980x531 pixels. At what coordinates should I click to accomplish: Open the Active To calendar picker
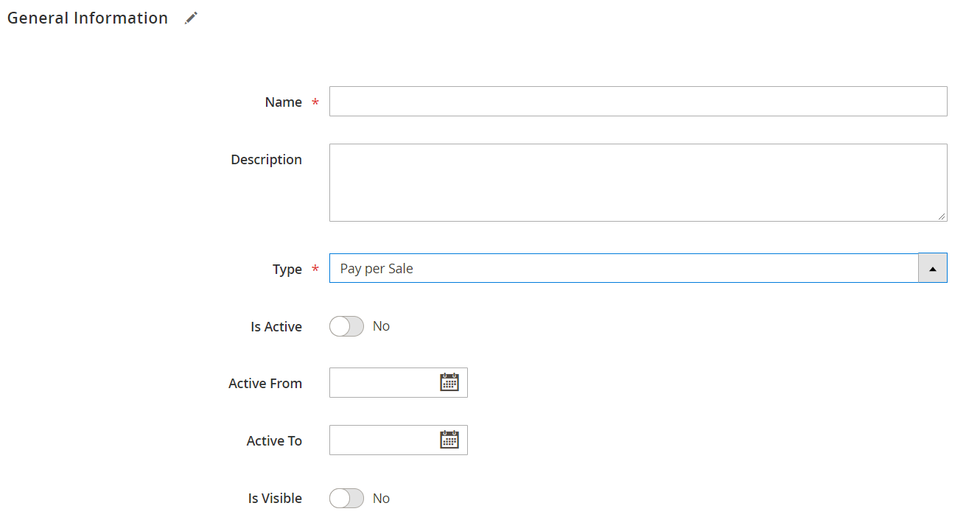point(449,440)
